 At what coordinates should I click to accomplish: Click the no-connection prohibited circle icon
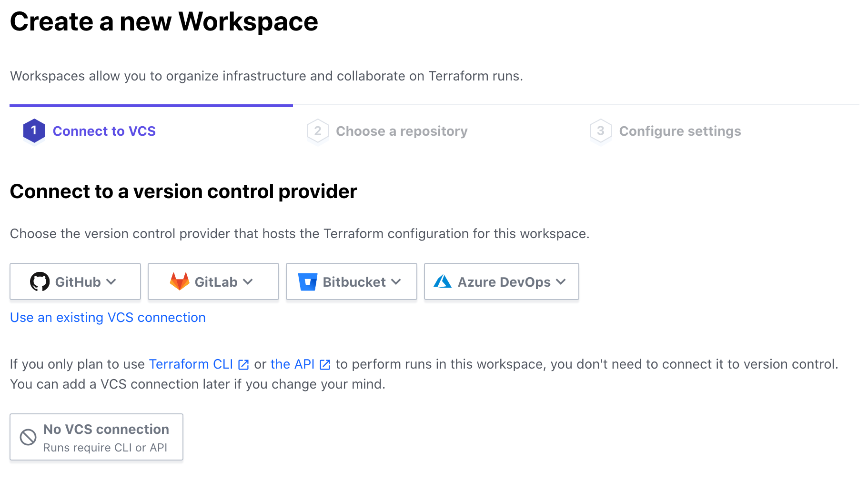[x=28, y=437]
